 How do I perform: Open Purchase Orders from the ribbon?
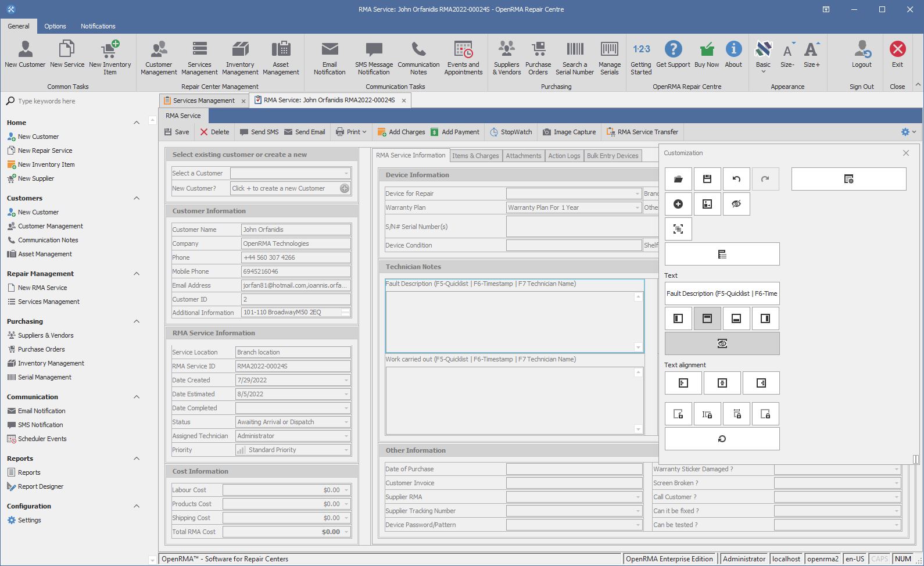[x=538, y=58]
